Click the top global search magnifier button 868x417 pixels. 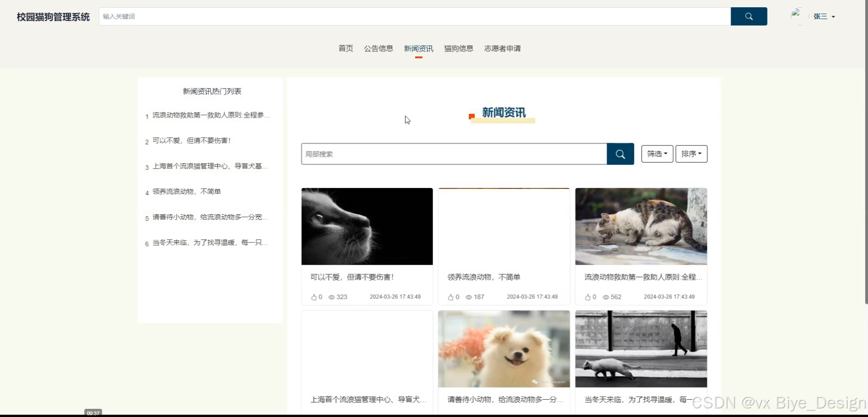click(749, 16)
